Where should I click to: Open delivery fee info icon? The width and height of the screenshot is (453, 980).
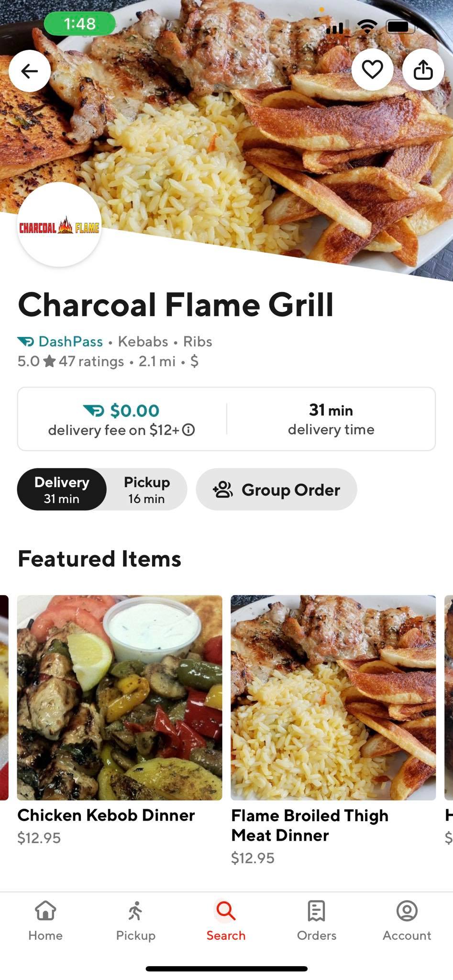189,430
